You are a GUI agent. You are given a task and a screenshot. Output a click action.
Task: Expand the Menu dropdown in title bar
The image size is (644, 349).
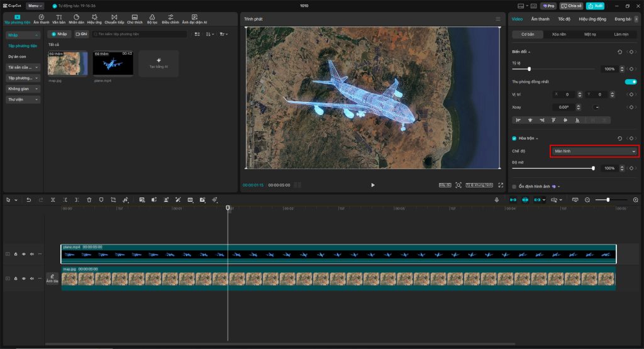(x=35, y=6)
